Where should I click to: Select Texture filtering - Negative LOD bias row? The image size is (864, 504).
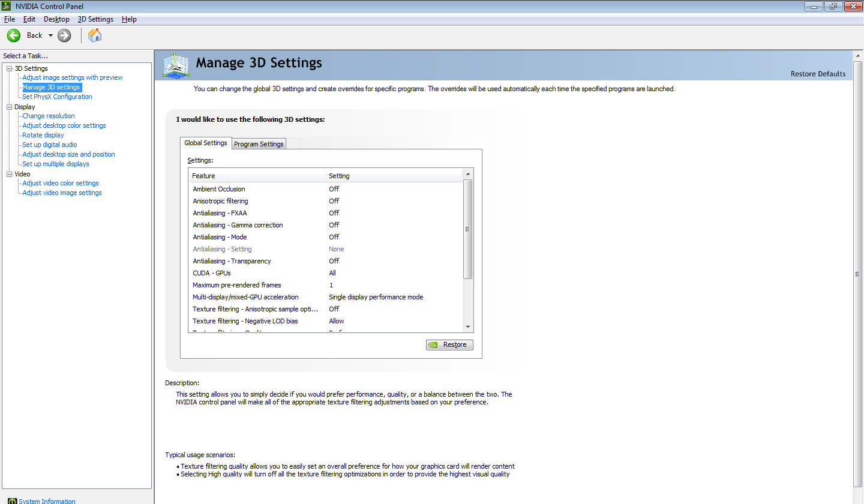[x=326, y=321]
